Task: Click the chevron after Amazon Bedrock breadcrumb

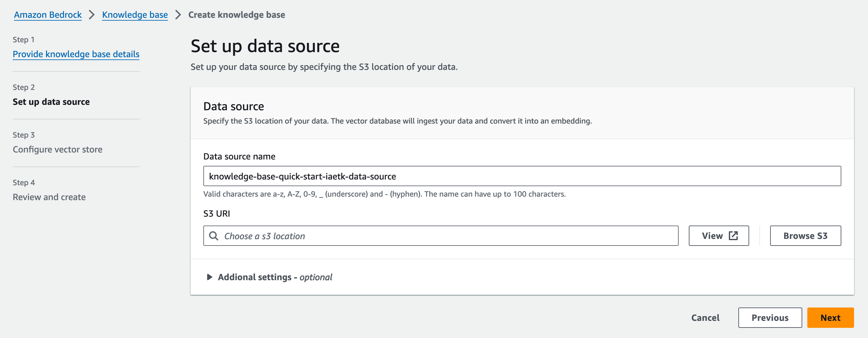Action: click(92, 15)
